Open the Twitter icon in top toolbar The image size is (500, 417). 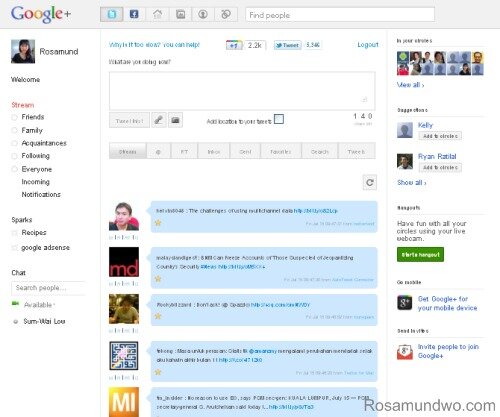(x=112, y=14)
